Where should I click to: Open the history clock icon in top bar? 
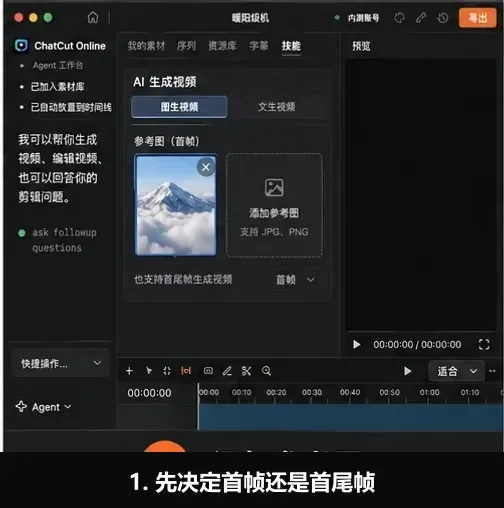(443, 18)
